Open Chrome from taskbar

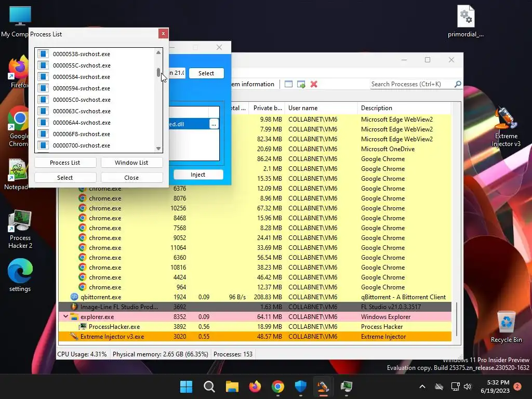[278, 387]
